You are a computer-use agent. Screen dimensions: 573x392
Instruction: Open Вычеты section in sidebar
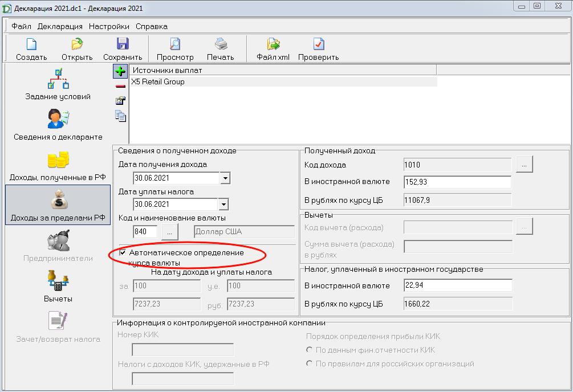(x=58, y=287)
